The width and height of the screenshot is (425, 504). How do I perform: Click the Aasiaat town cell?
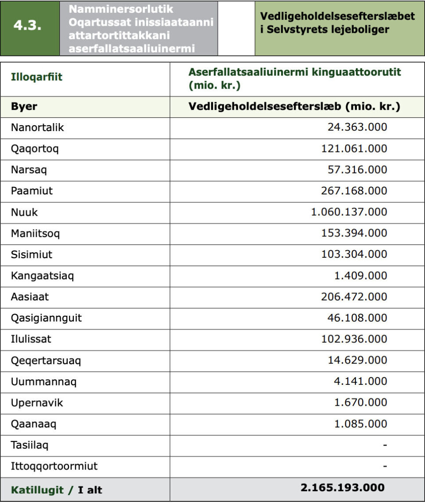pos(30,297)
